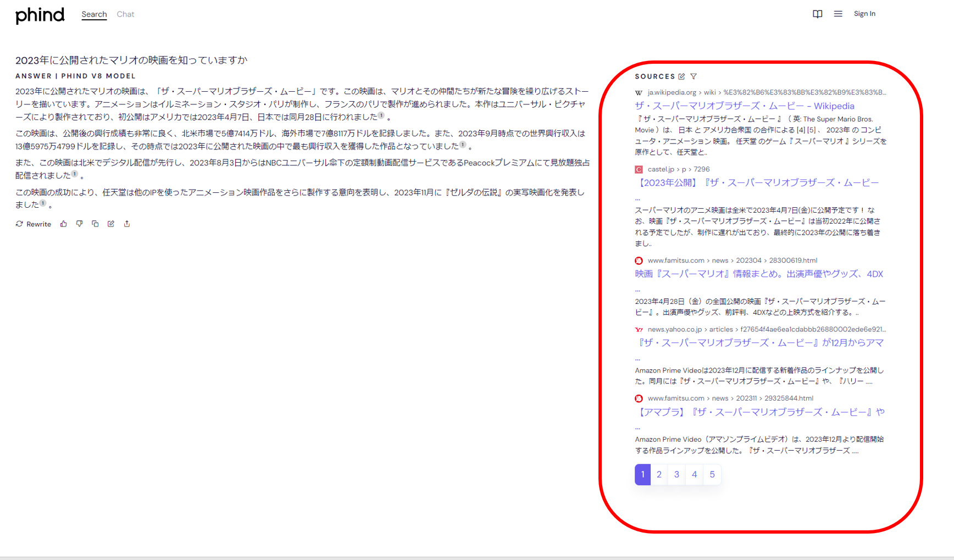
Task: Click the edit icon below the answer
Action: click(x=111, y=224)
